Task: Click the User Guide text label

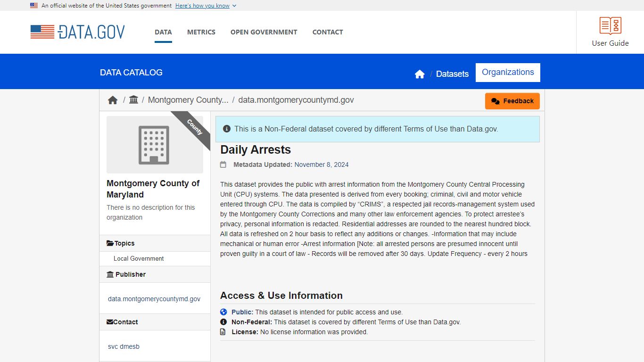Action: pyautogui.click(x=611, y=43)
